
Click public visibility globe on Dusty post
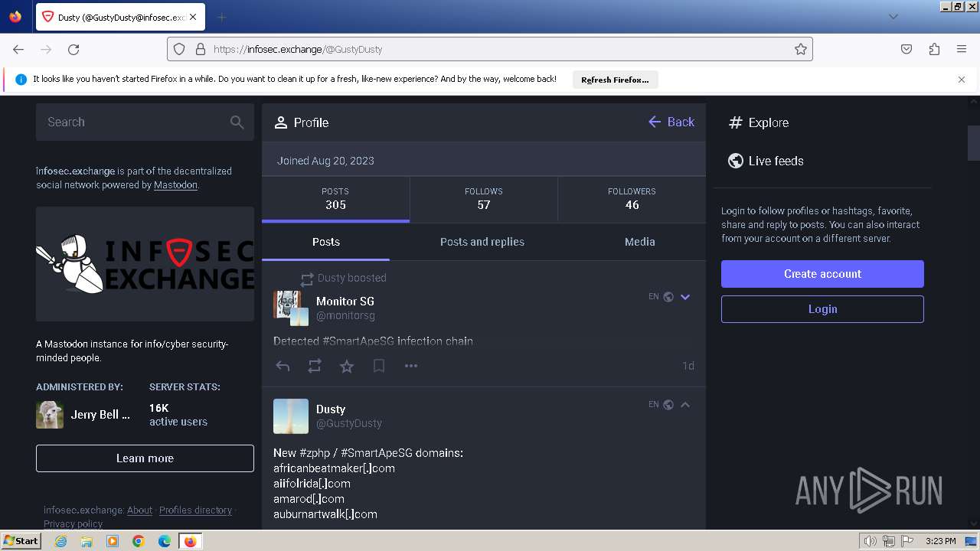(x=668, y=405)
